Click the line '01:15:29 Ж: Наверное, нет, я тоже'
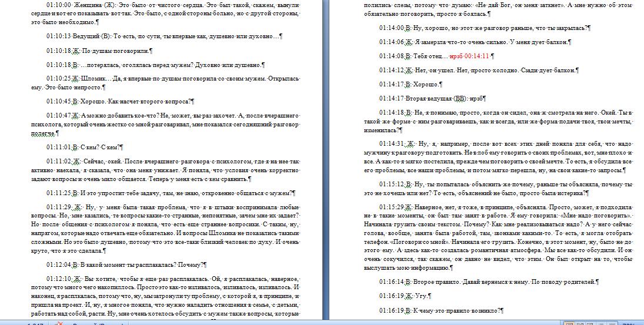Image resolution: width=644 pixels, height=325 pixels. (506, 207)
